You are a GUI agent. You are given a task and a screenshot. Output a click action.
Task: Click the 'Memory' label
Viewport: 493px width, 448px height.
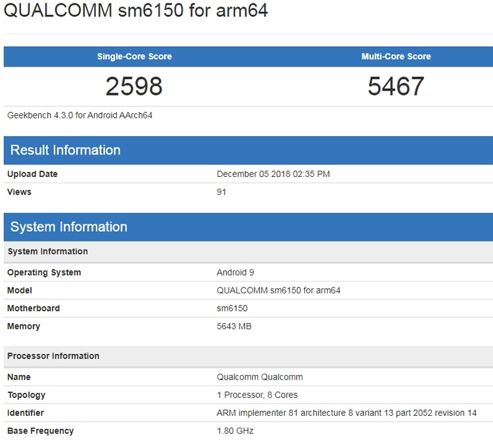24,326
